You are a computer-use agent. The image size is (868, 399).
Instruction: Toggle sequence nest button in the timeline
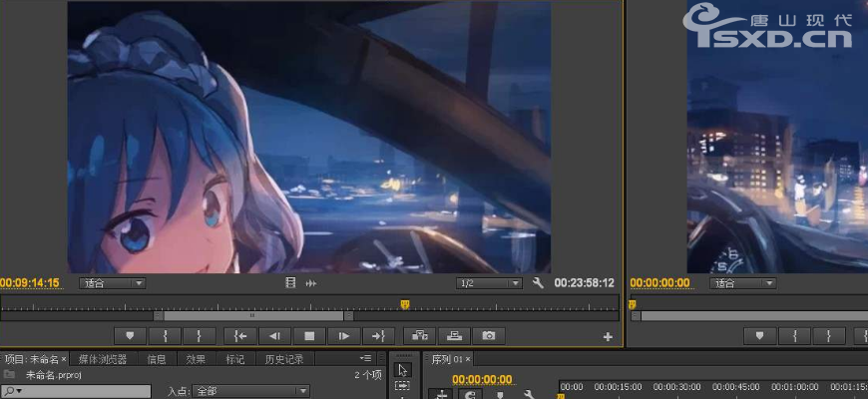pyautogui.click(x=441, y=395)
